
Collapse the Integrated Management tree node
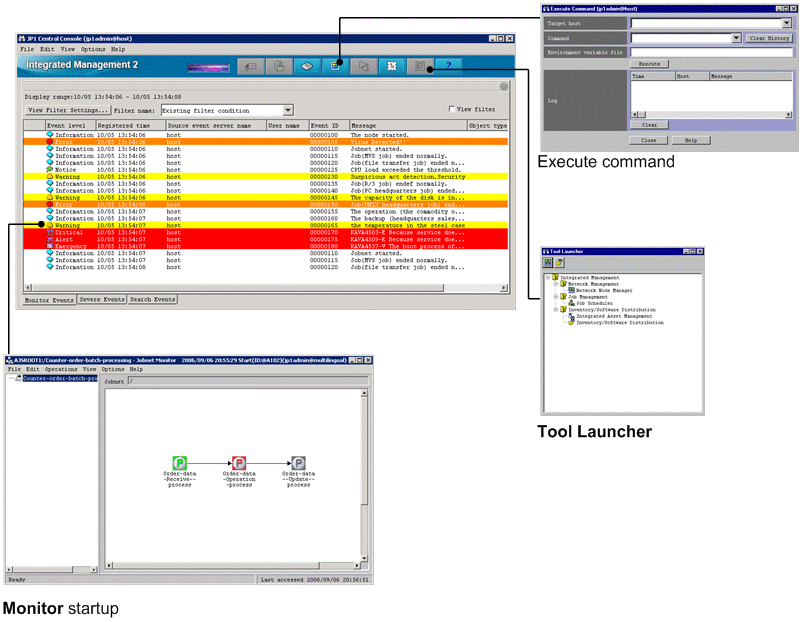[547, 277]
